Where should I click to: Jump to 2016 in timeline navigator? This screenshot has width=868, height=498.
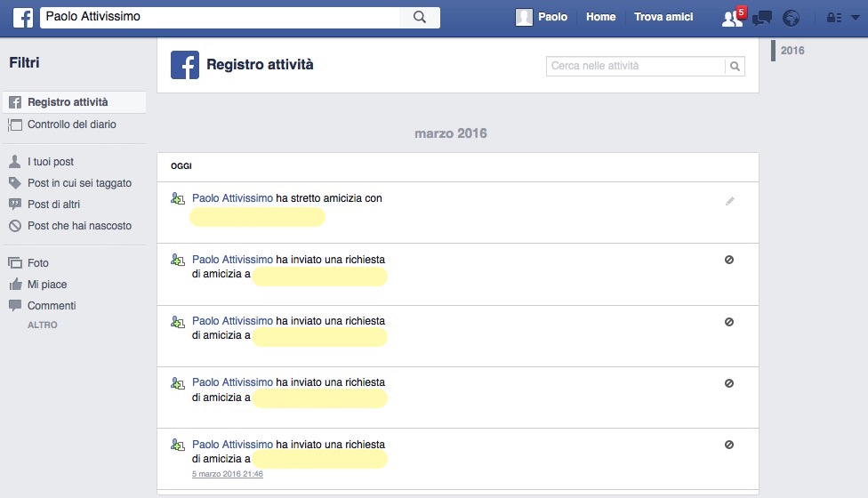pyautogui.click(x=792, y=51)
